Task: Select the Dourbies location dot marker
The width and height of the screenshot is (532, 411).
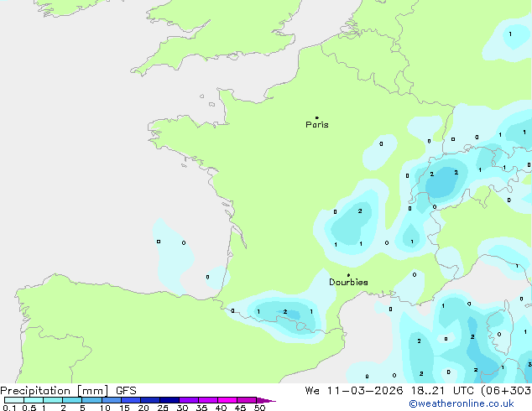Action: pyautogui.click(x=348, y=275)
